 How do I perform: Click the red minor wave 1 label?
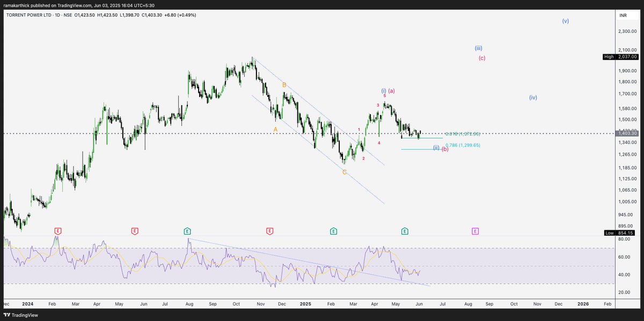(359, 130)
